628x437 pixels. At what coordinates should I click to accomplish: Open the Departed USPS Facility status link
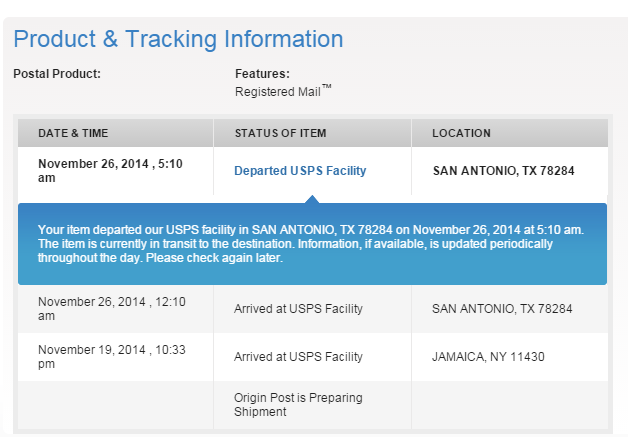coord(300,171)
